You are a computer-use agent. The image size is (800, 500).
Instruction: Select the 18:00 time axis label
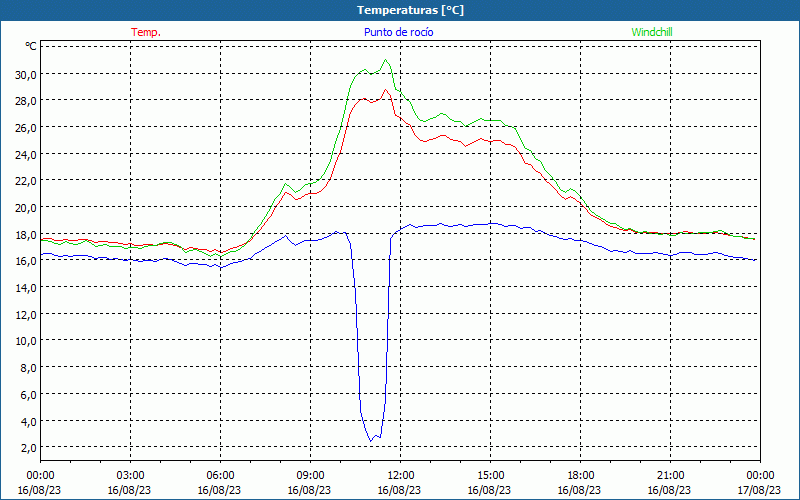[580, 475]
